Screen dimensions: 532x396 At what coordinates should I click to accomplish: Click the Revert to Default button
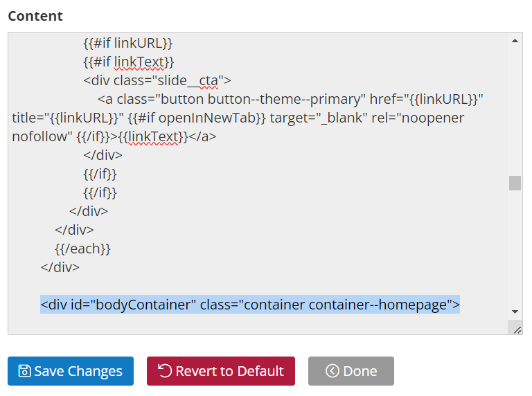(221, 371)
